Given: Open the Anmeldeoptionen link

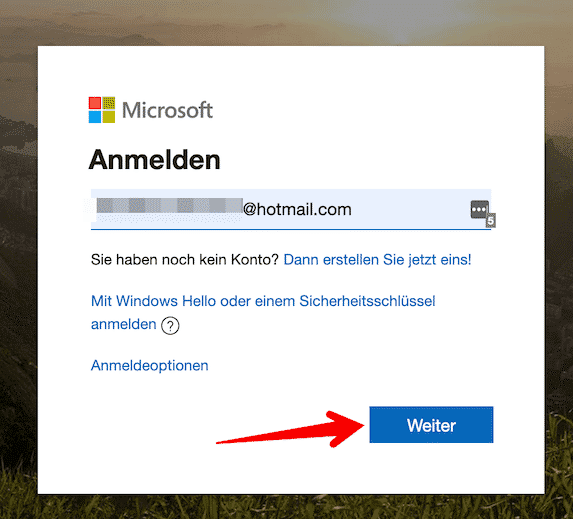Looking at the screenshot, I should [149, 365].
